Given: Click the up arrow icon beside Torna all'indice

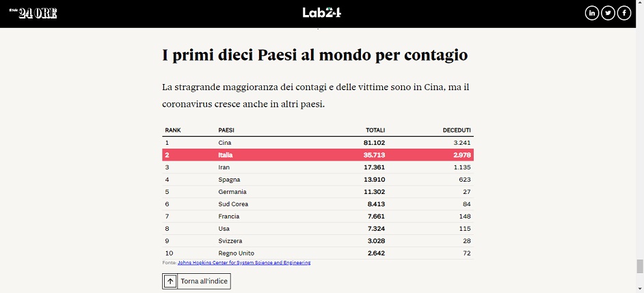Looking at the screenshot, I should click(x=170, y=281).
